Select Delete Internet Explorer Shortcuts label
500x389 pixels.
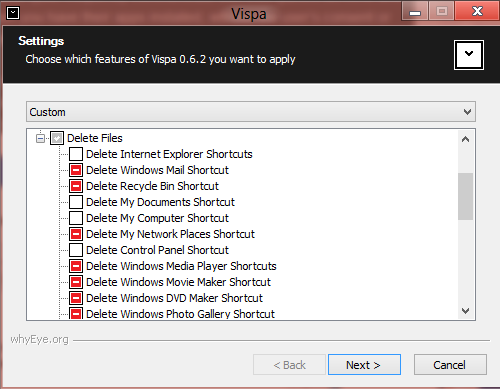(x=169, y=154)
